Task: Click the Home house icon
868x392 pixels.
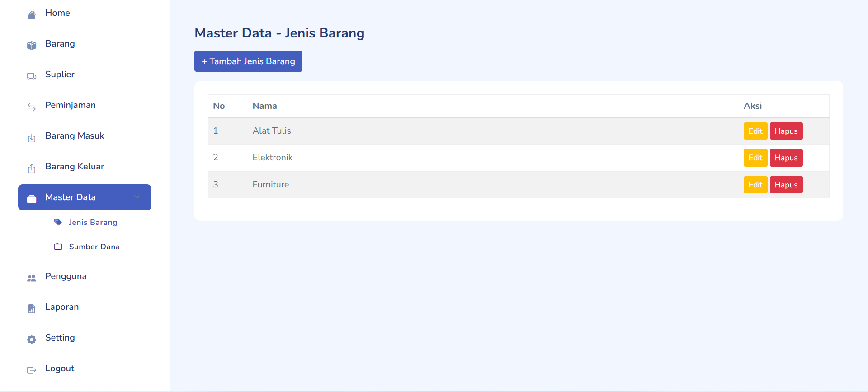Action: [x=32, y=15]
